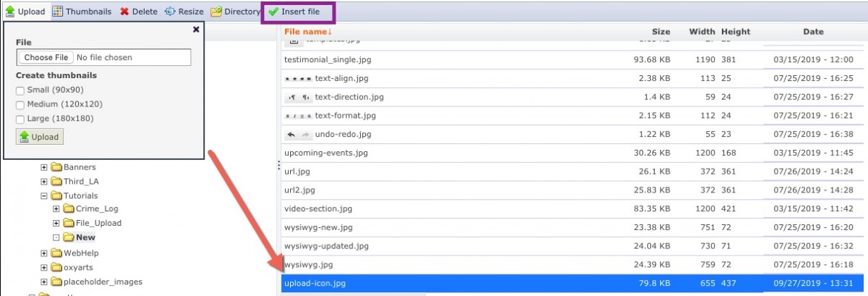Screen dimensions: 868x296
Task: Open the Resize tool
Action: (x=184, y=12)
